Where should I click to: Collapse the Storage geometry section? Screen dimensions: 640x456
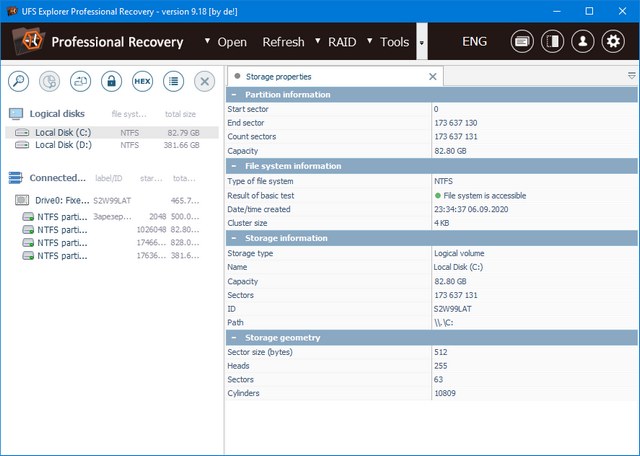[234, 338]
